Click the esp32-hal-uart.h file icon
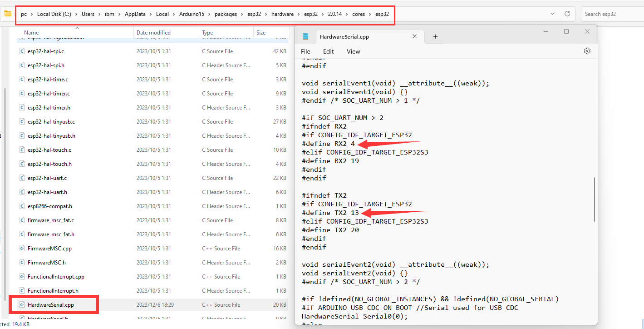 pos(22,192)
